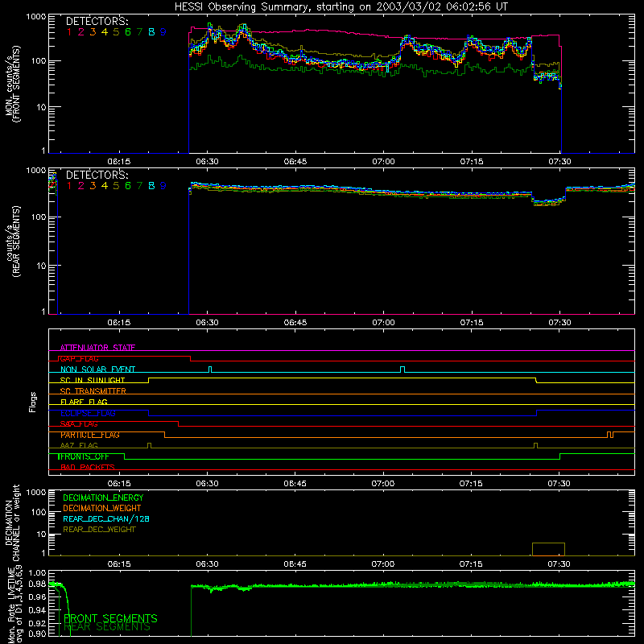Click the MON. counts/s (FRONT SEGMENTS) axis label

12,84
